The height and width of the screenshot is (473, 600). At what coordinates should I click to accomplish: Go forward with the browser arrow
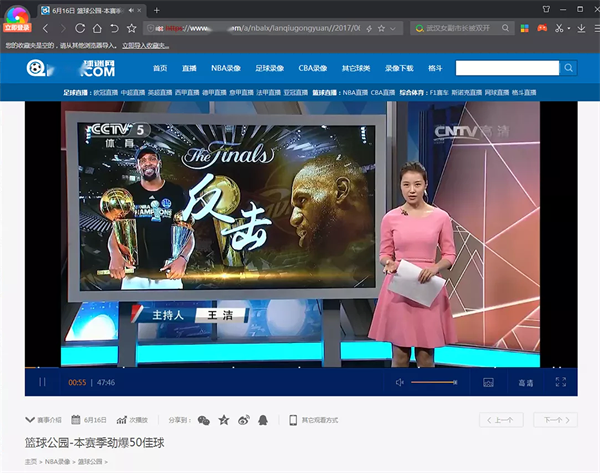click(63, 28)
